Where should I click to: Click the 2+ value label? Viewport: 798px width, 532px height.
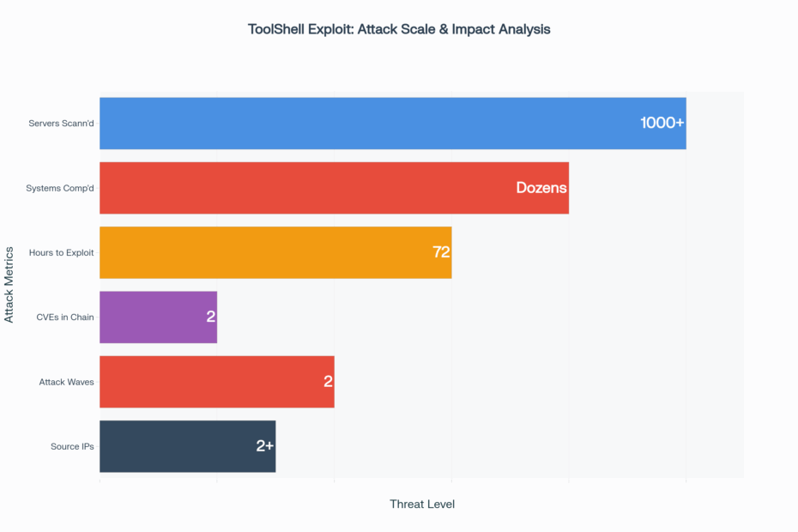(x=264, y=446)
